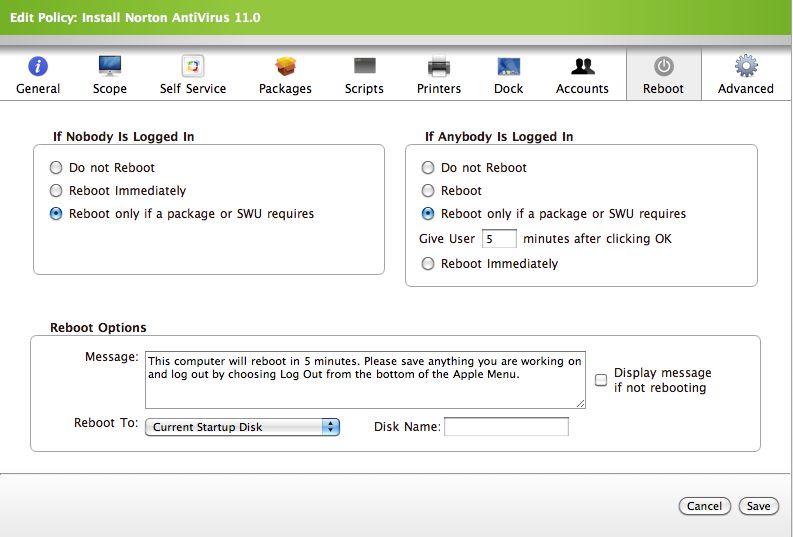Select Do not Reboot when anybody logged in
This screenshot has width=793, height=537.
pos(428,167)
